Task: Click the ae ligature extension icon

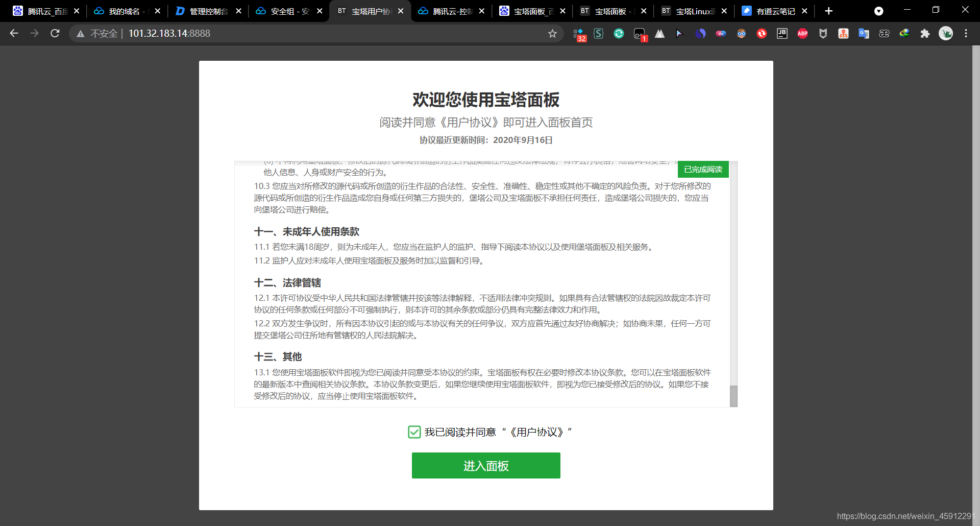Action: click(884, 33)
